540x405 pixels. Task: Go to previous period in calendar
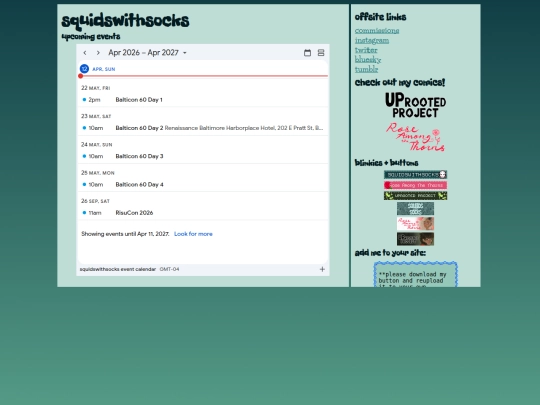[85, 53]
